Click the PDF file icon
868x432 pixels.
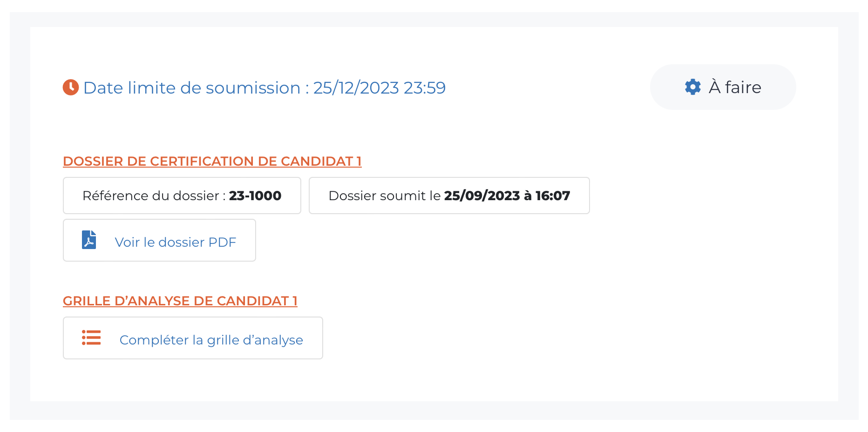(x=89, y=240)
